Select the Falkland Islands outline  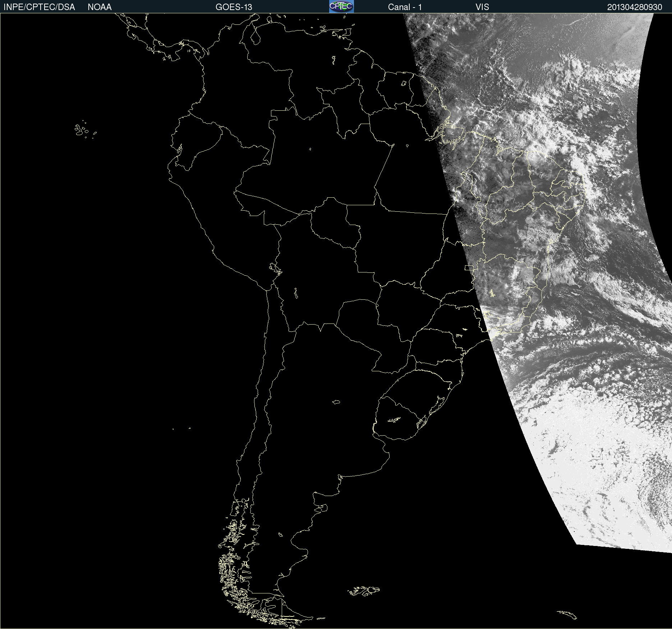(364, 591)
